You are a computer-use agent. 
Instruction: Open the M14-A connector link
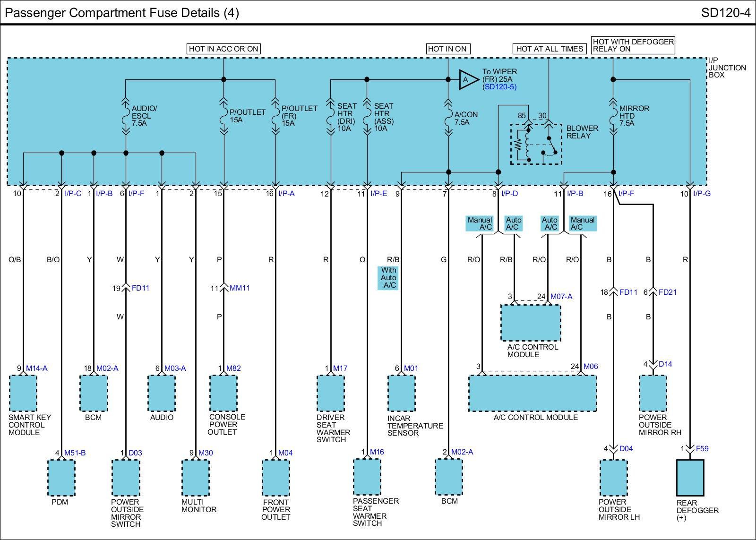point(37,369)
